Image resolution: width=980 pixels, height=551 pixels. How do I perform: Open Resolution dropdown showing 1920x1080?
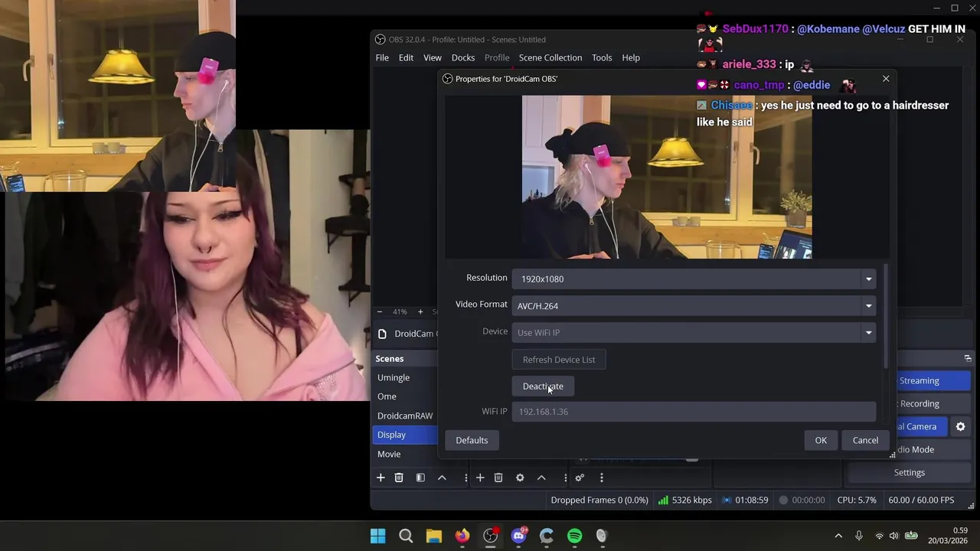[694, 279]
